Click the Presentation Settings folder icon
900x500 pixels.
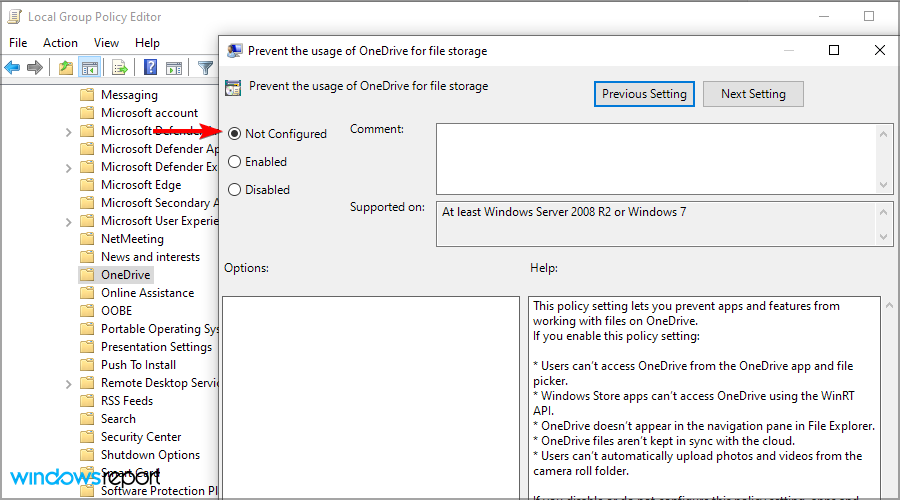point(87,347)
